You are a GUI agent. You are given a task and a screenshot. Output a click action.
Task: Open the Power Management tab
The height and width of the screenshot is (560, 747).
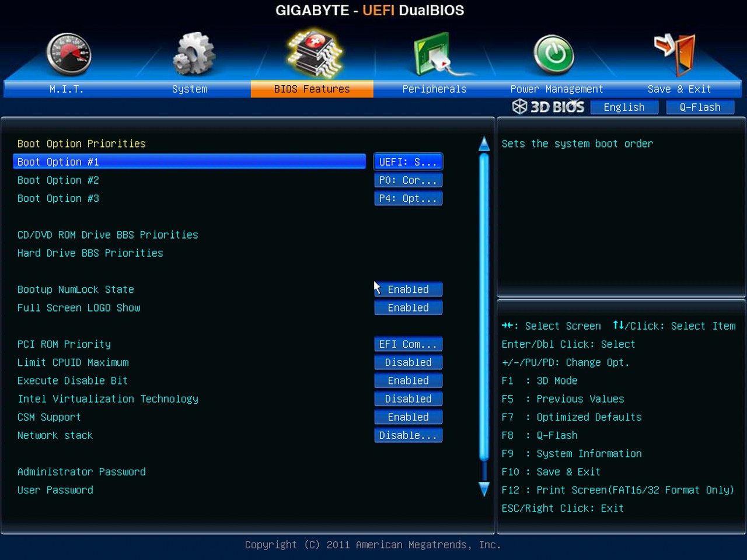pos(557,89)
